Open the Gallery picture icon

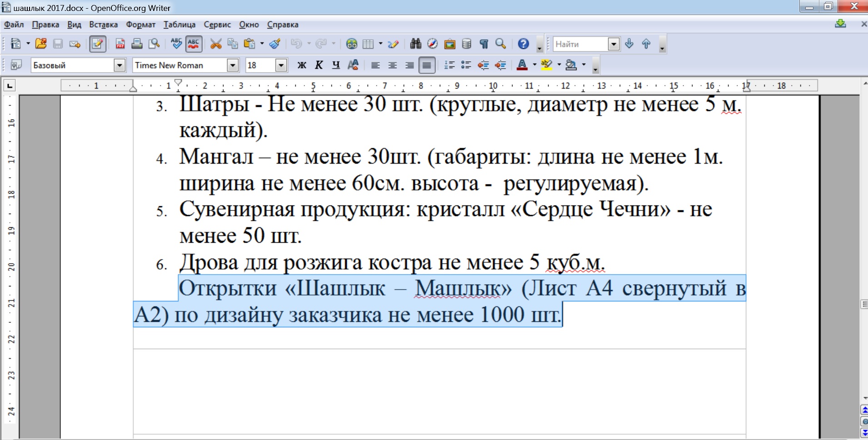click(x=449, y=44)
